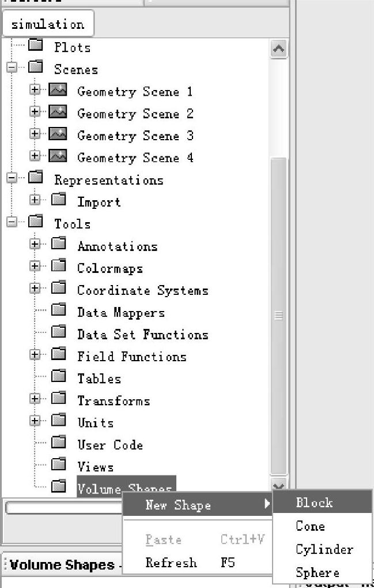Select the Tables tree item
The height and width of the screenshot is (588, 374).
pyautogui.click(x=99, y=378)
